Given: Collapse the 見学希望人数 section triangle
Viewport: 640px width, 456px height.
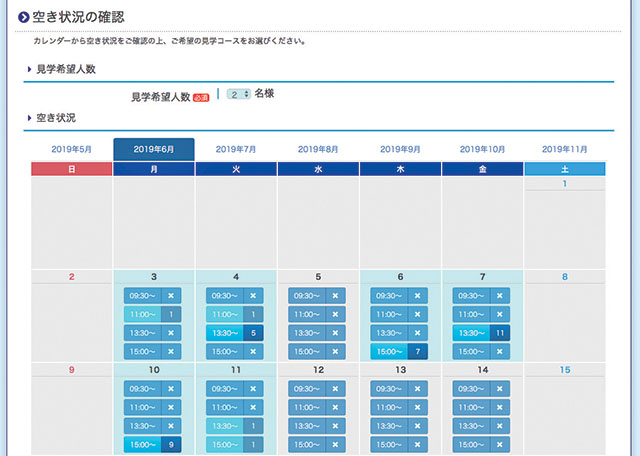Looking at the screenshot, I should tap(29, 70).
